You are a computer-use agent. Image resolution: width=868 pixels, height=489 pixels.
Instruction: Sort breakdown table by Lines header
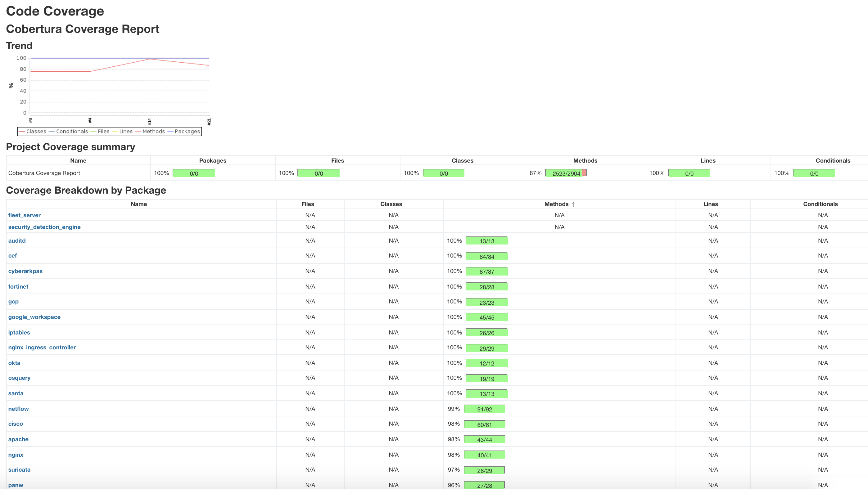coord(710,204)
